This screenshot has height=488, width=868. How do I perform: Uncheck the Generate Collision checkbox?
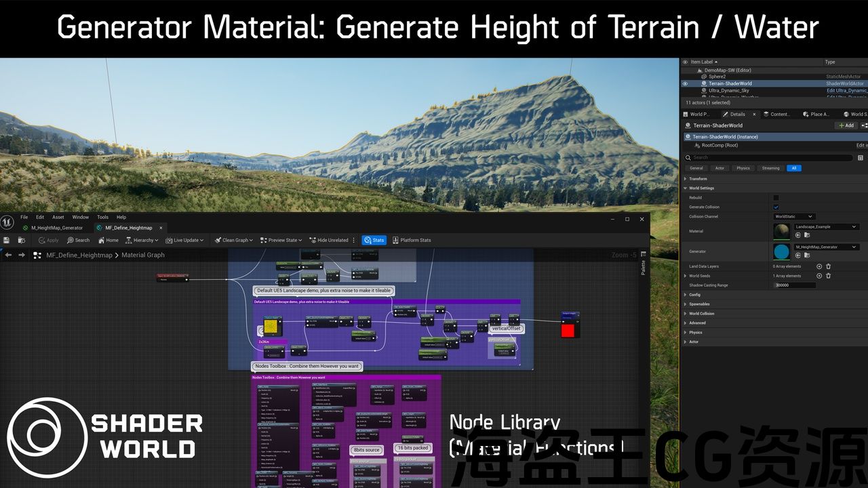tap(776, 207)
